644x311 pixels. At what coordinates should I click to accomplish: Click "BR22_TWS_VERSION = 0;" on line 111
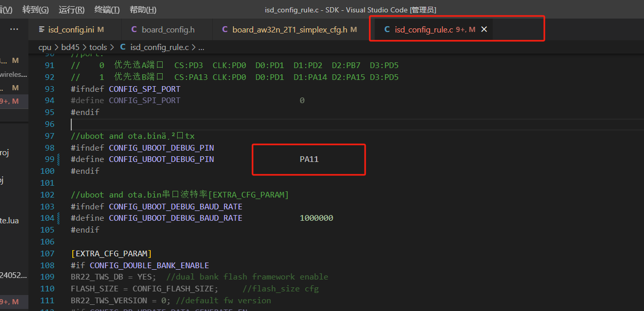(121, 301)
